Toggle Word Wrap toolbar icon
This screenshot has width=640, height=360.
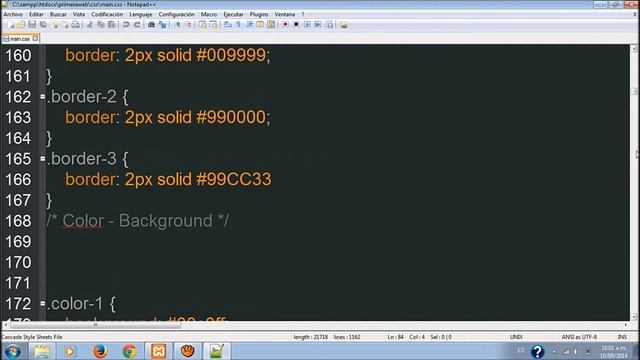tap(228, 25)
